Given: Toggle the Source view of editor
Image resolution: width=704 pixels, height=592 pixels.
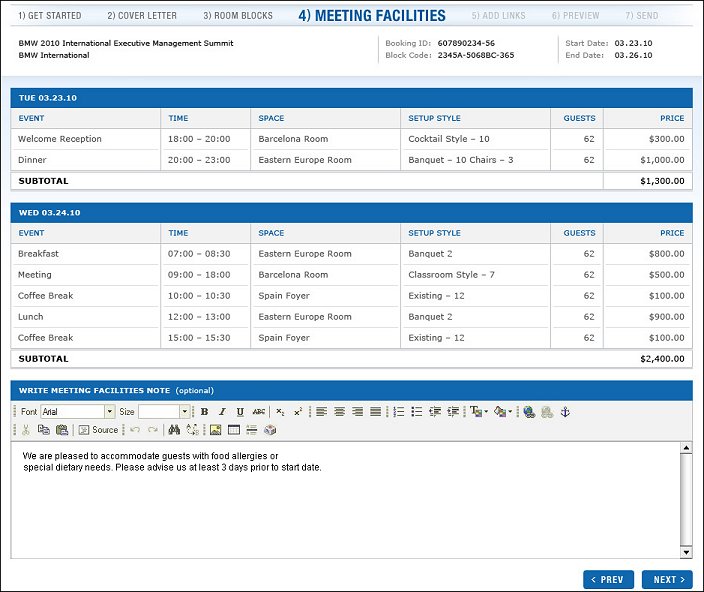Looking at the screenshot, I should [98, 430].
